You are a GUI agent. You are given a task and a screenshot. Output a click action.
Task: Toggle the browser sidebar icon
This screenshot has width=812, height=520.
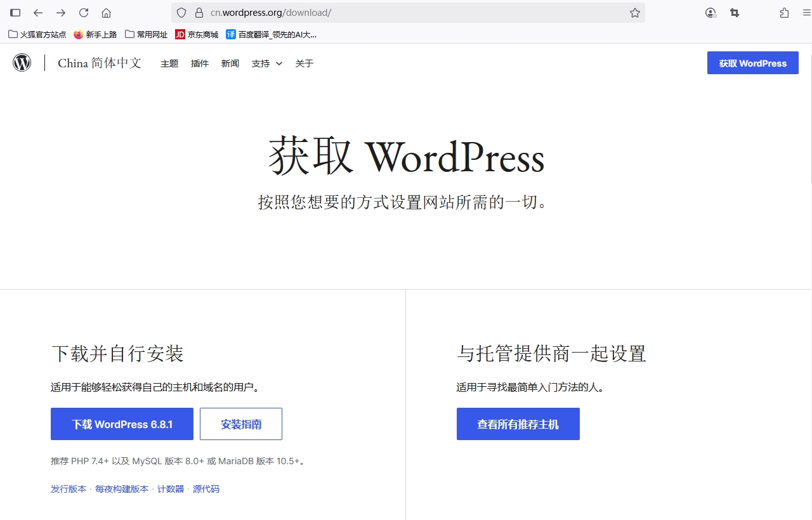point(15,13)
